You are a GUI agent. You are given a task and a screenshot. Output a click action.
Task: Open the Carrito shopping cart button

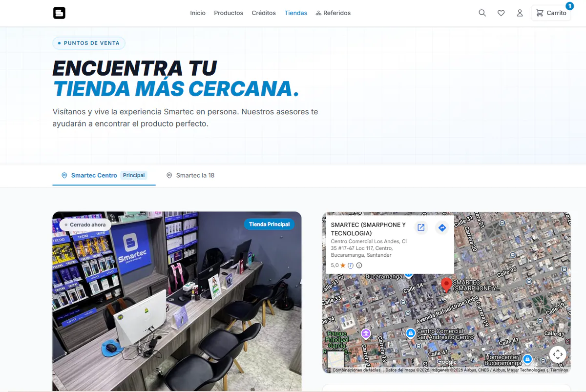(x=551, y=13)
